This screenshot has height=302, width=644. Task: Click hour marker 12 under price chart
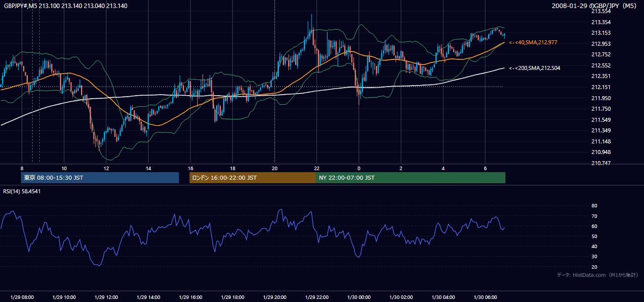click(106, 168)
